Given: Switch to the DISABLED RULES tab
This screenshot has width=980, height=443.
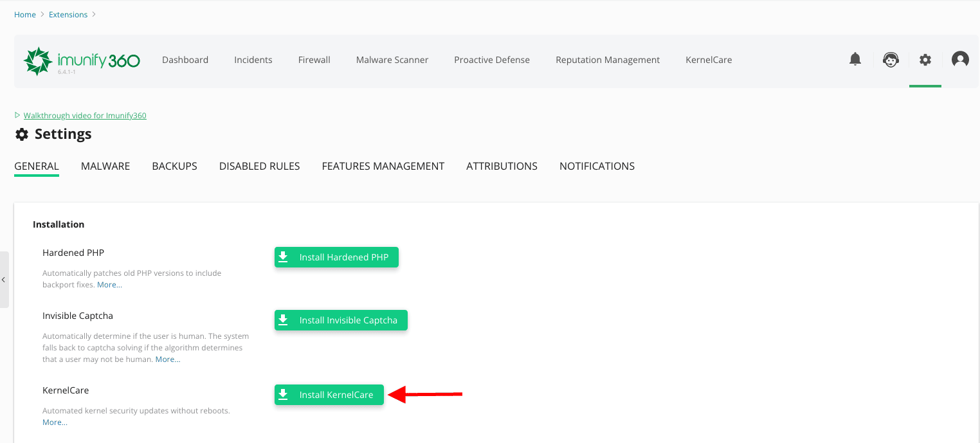Looking at the screenshot, I should coord(259,166).
